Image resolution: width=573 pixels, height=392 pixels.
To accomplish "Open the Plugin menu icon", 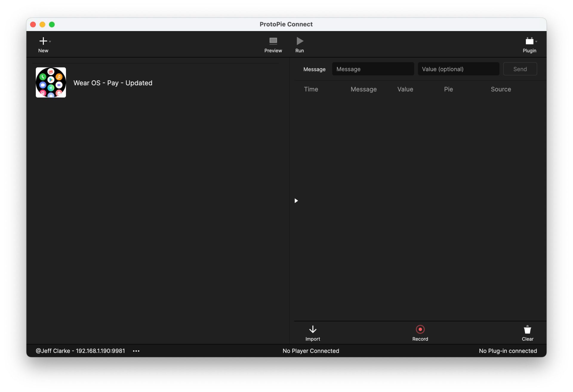I will pyautogui.click(x=529, y=41).
